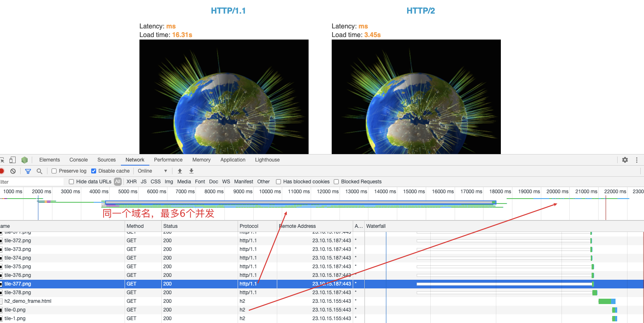Image resolution: width=644 pixels, height=323 pixels.
Task: Sort by the Status column header
Action: click(x=200, y=226)
